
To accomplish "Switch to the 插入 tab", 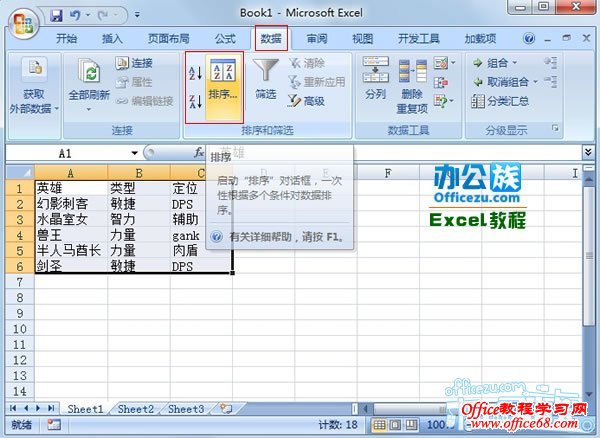I will pos(112,39).
